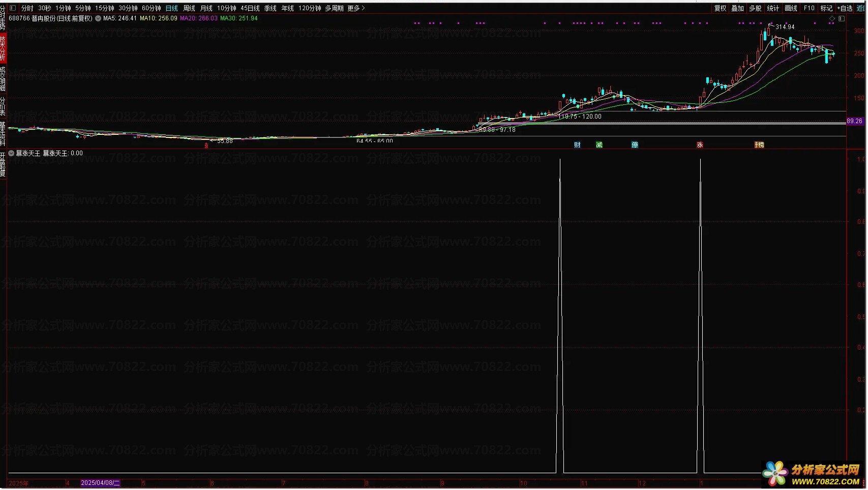Select the 60分钟 period
Image resolution: width=868 pixels, height=490 pixels.
(152, 8)
